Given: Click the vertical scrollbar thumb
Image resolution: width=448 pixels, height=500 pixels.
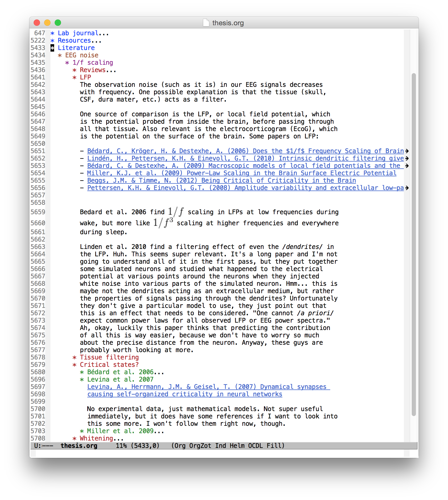Looking at the screenshot, I should tap(414, 244).
